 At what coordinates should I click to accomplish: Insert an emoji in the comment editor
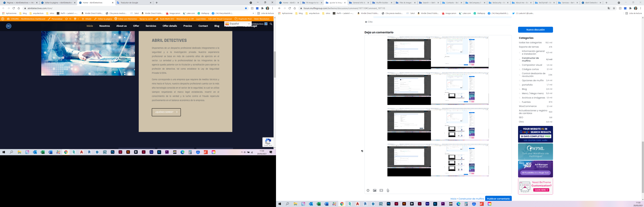[368, 190]
